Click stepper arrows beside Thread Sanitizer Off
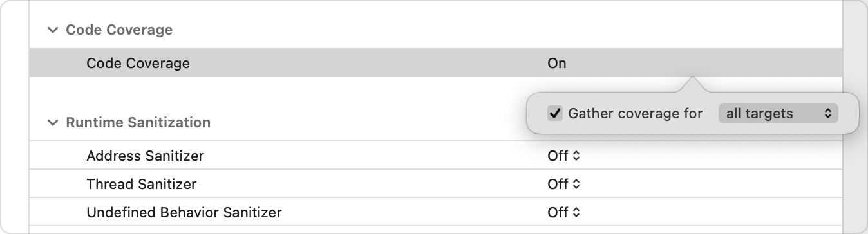The height and width of the screenshot is (234, 868). pos(576,184)
